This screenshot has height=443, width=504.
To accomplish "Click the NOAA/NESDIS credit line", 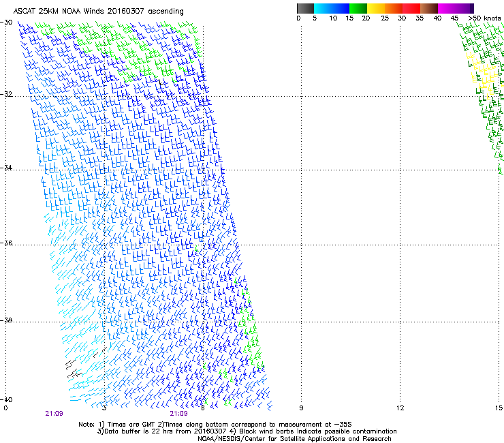I will pos(294,439).
